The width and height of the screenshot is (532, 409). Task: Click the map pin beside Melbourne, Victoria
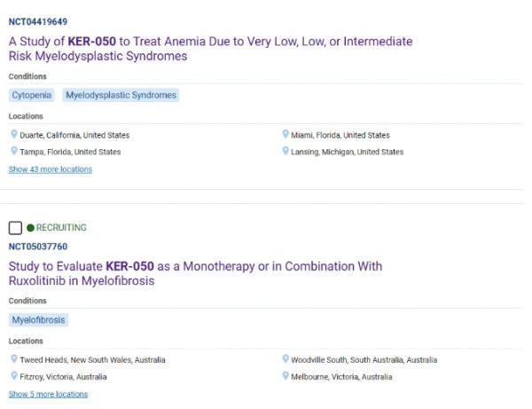(x=286, y=376)
